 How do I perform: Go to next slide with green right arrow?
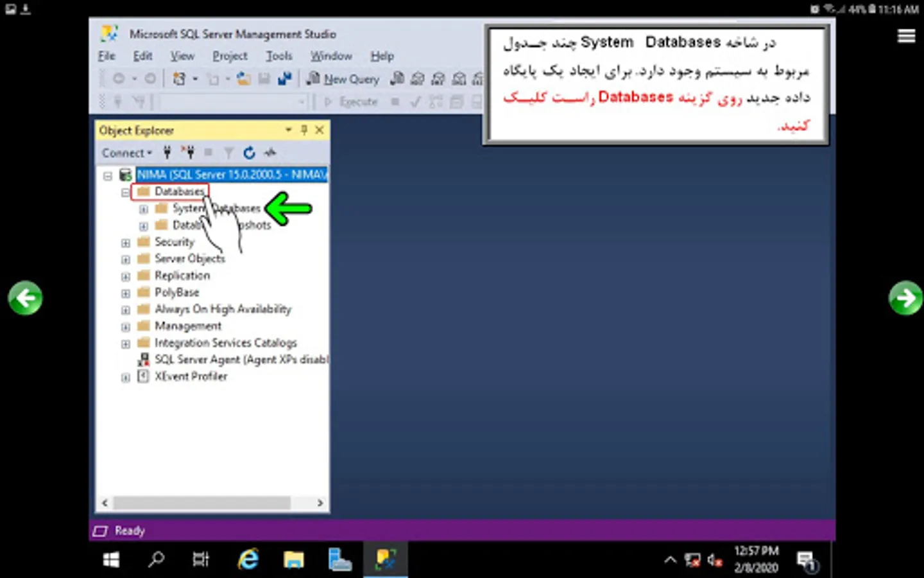coord(905,298)
